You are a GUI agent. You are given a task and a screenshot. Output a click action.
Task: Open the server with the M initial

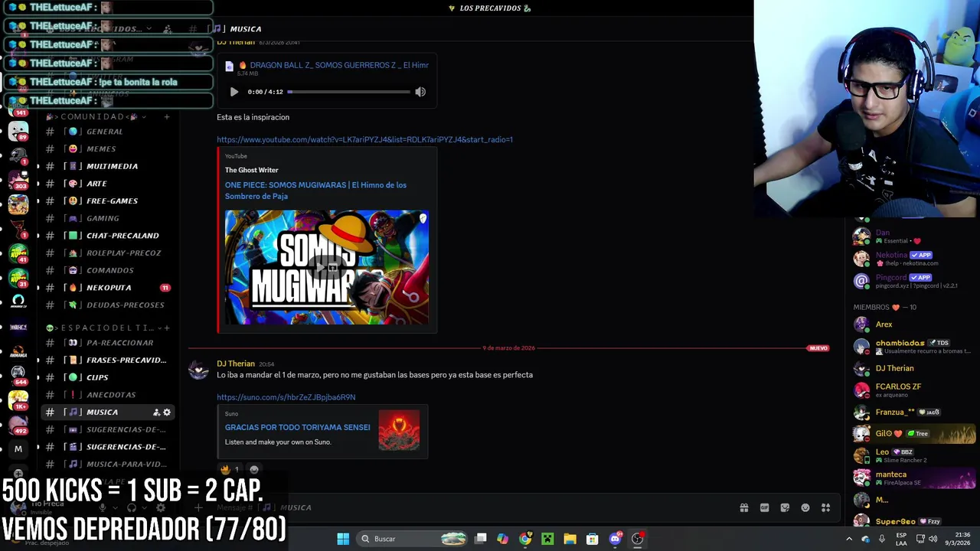pyautogui.click(x=18, y=449)
